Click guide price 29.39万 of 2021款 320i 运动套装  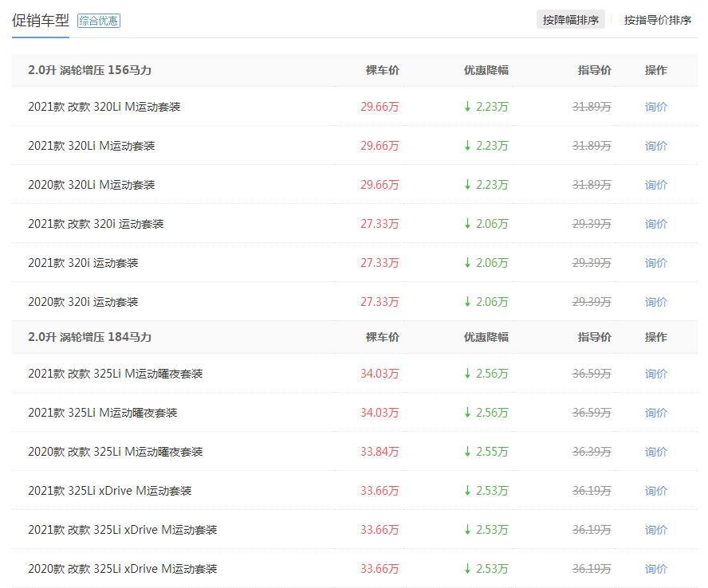[x=592, y=263]
